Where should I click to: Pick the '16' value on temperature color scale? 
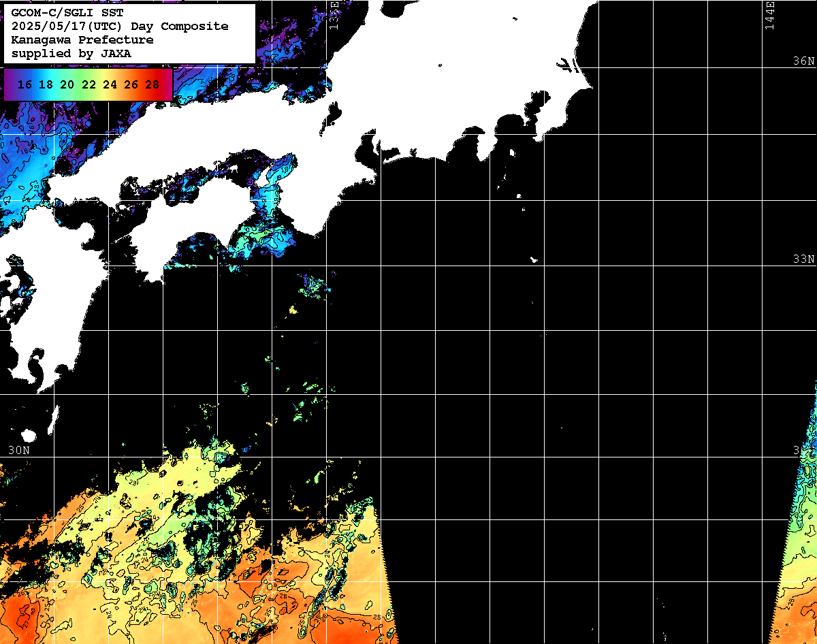pos(25,84)
